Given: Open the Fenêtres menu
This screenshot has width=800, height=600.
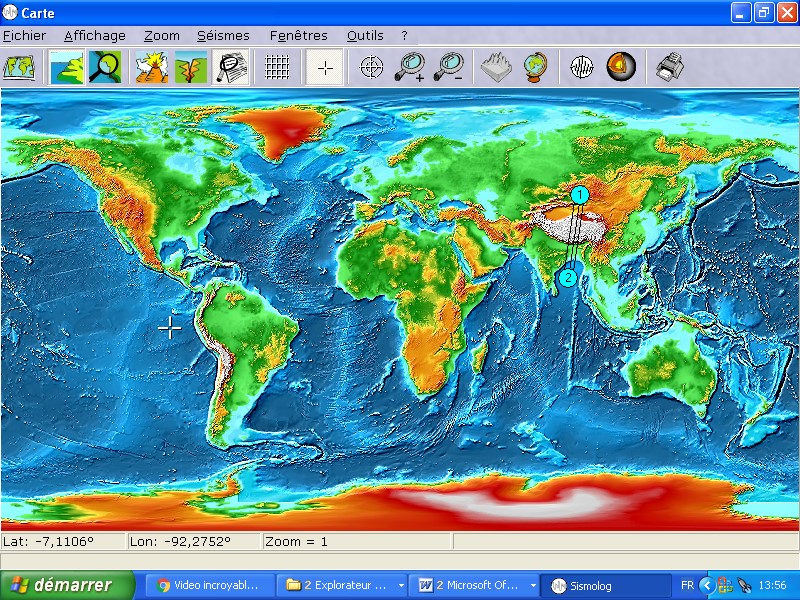Looking at the screenshot, I should (x=298, y=36).
